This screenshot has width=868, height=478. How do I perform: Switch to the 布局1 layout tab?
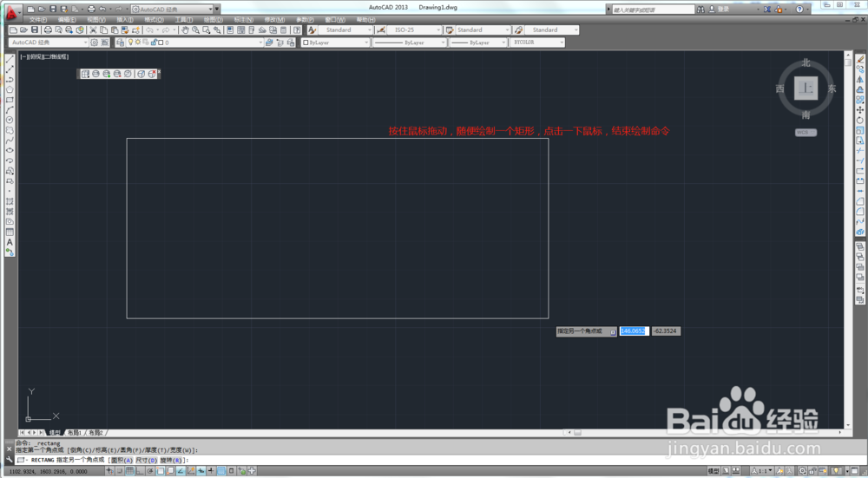tap(75, 433)
